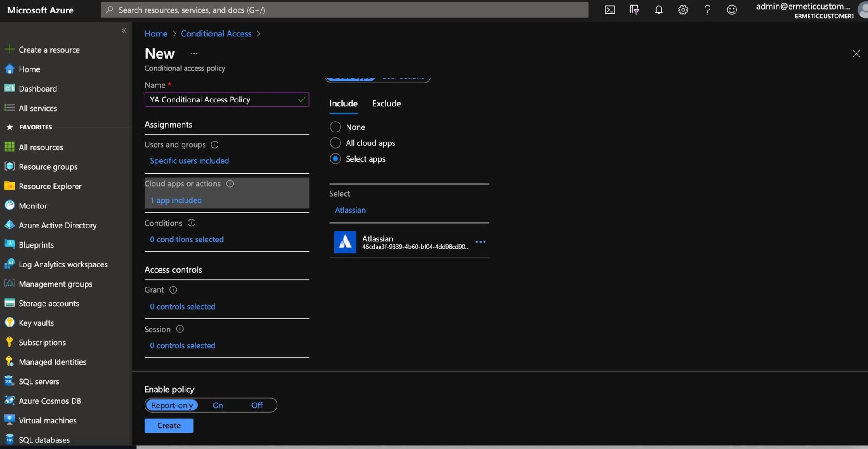Open portal settings gear
This screenshot has height=449, width=868.
pos(683,10)
